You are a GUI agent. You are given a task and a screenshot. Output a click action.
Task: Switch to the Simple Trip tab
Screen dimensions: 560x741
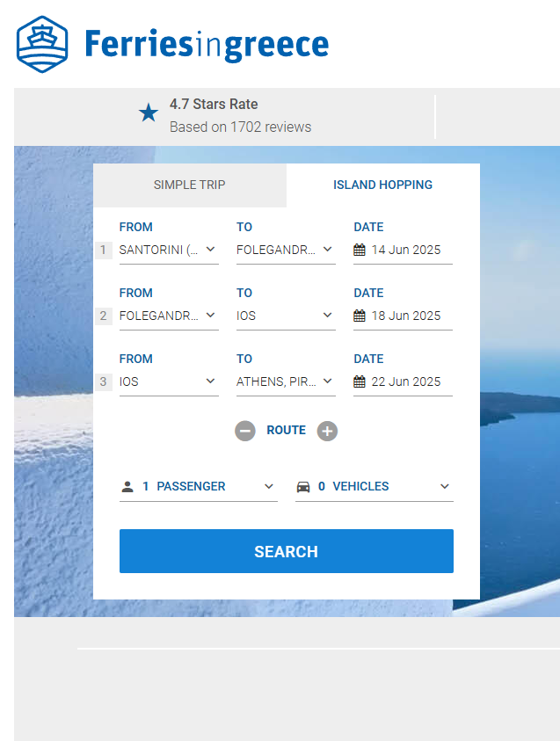click(189, 185)
